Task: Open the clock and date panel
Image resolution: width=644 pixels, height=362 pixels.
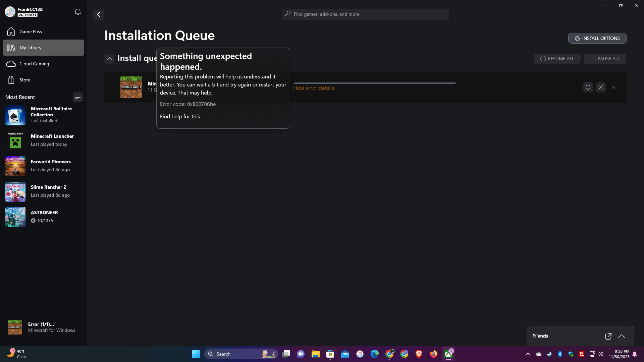Action: (619, 354)
